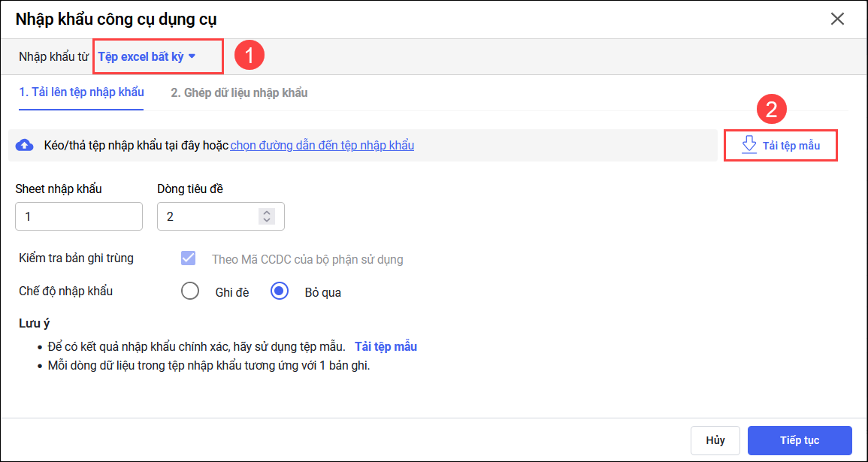Increase Dòng tiêu đề with the up arrow
This screenshot has height=462, width=868.
[266, 212]
